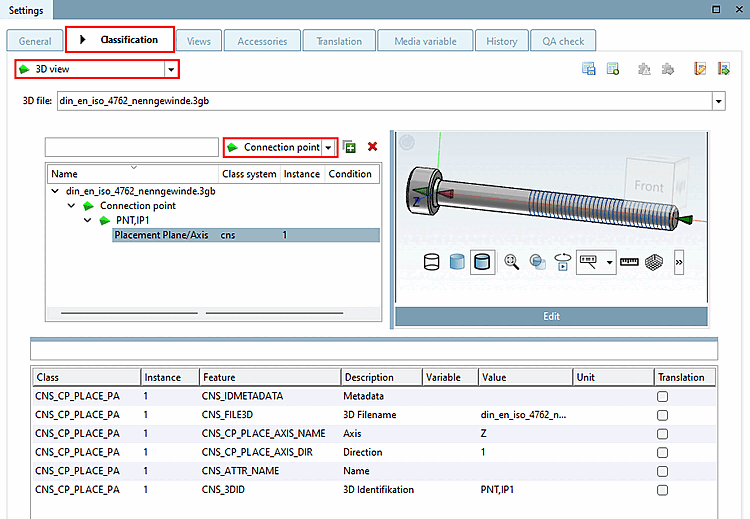Click the wireframe mesh grid icon
Viewport: 750px width, 519px height.
pos(652,262)
